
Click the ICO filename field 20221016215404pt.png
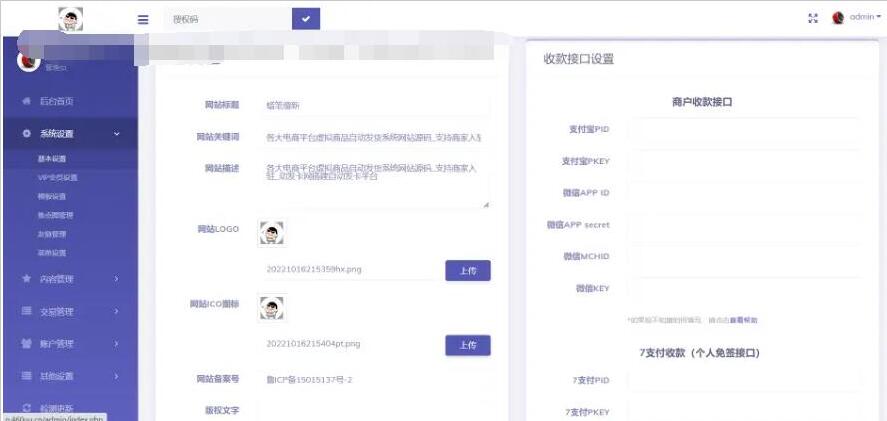pyautogui.click(x=349, y=344)
